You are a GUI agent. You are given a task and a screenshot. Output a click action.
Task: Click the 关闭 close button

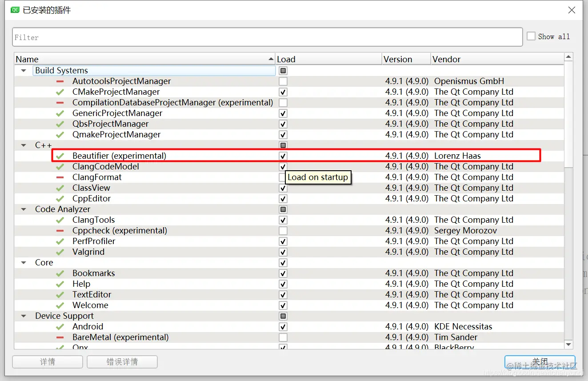[x=540, y=362]
